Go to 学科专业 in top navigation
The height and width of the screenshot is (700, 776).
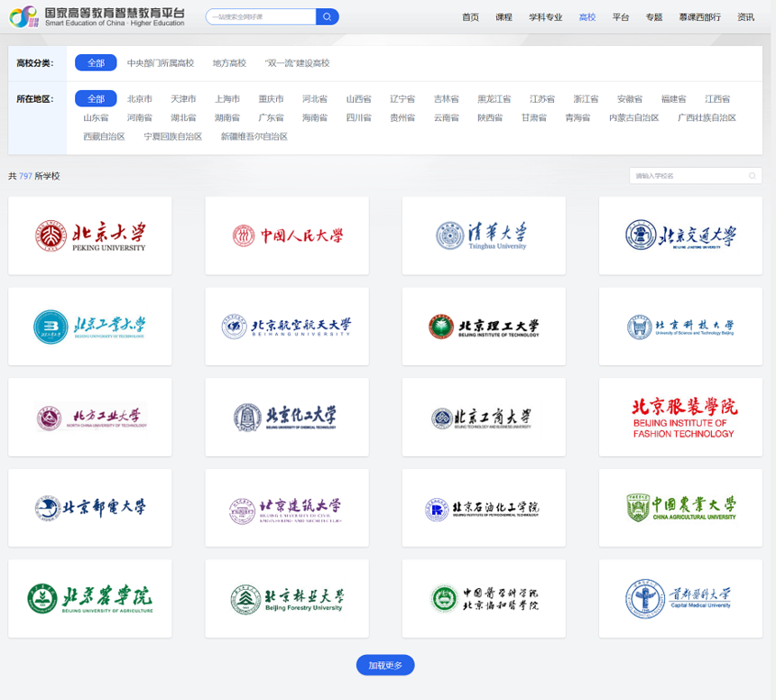(x=545, y=17)
